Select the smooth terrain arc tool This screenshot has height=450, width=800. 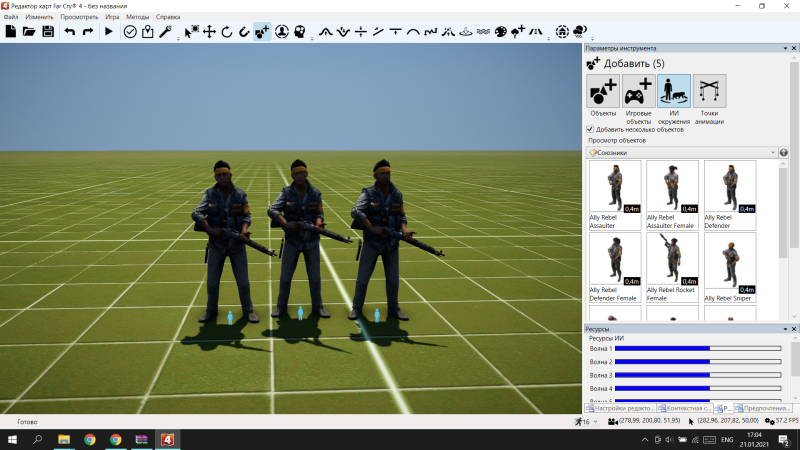pyautogui.click(x=413, y=32)
